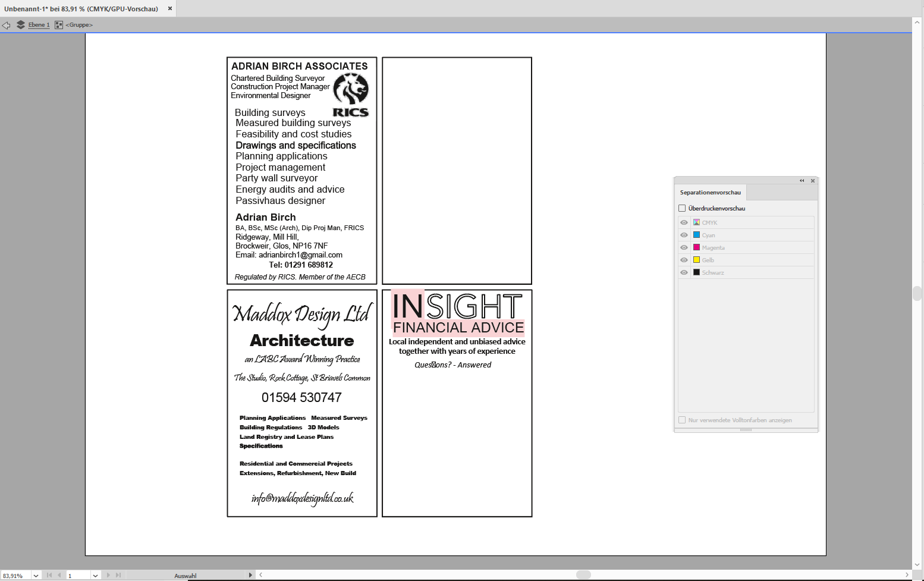Click the Schwarz black swatch
924x581 pixels.
696,272
